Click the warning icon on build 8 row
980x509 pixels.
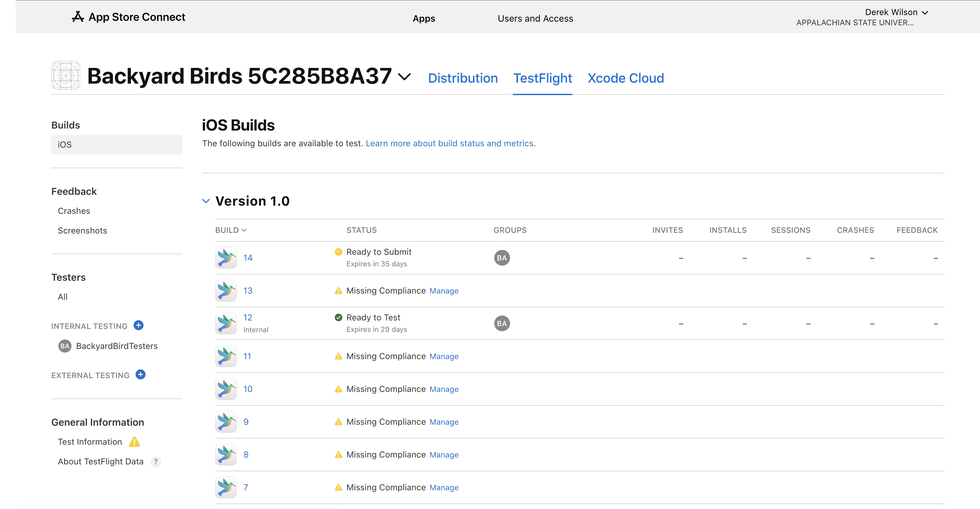point(338,454)
